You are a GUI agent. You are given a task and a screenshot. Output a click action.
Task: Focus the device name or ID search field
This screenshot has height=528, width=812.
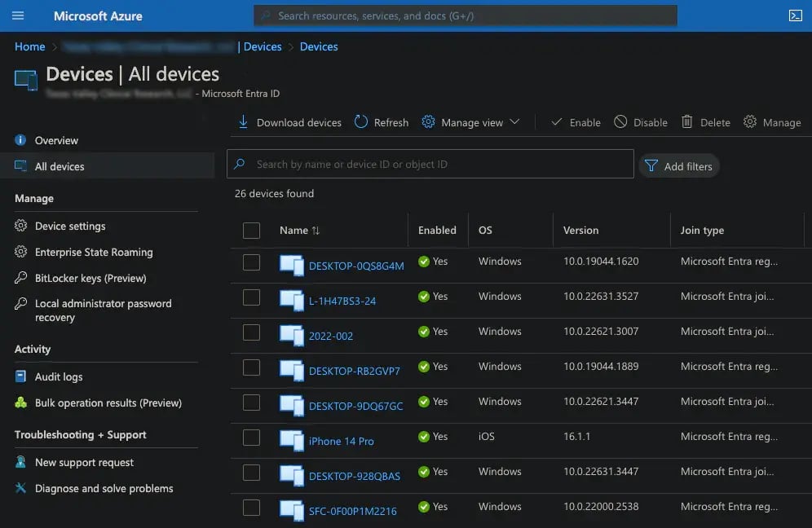click(430, 164)
